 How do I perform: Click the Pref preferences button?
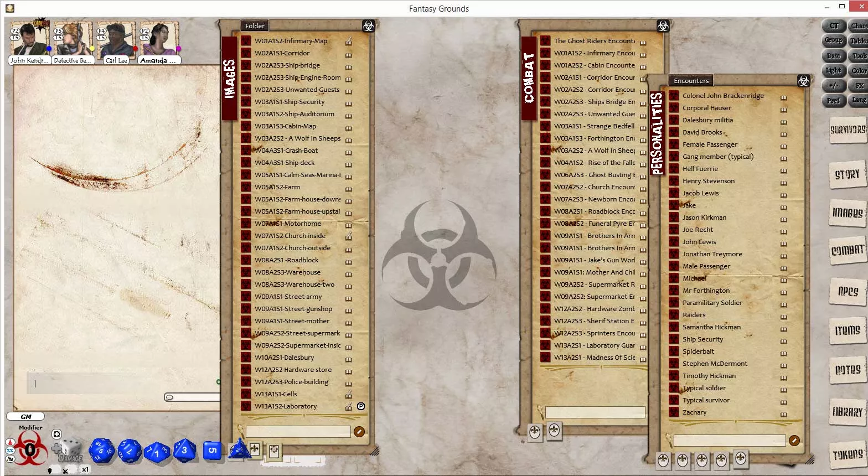click(x=834, y=101)
